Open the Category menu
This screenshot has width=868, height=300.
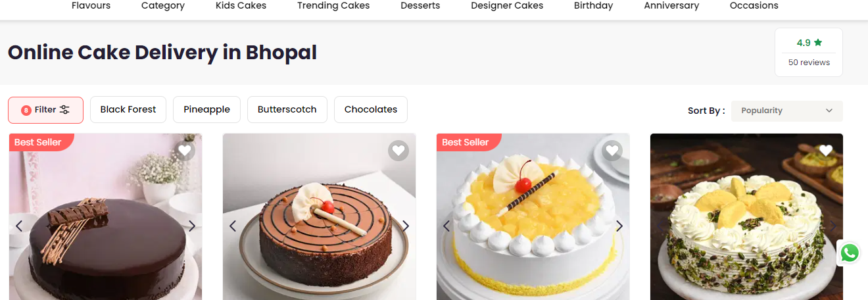pyautogui.click(x=163, y=6)
